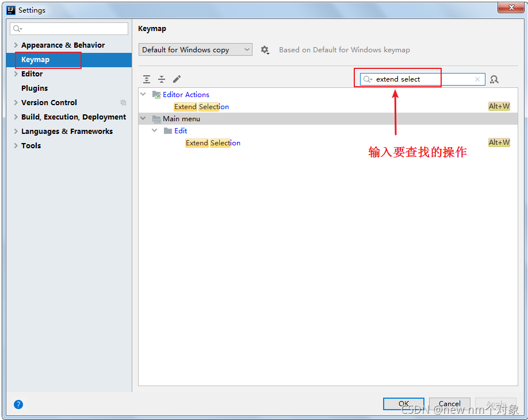
Task: Select the Main menu group row
Action: pos(328,119)
